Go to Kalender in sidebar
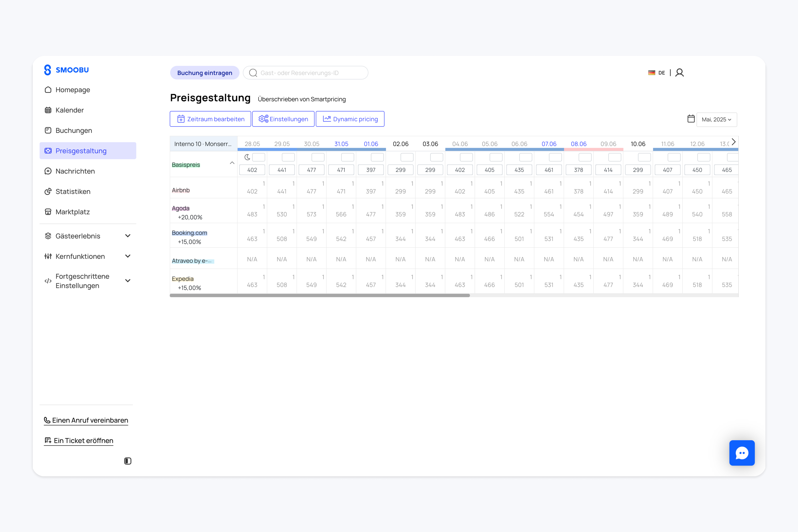The image size is (798, 532). coord(70,110)
